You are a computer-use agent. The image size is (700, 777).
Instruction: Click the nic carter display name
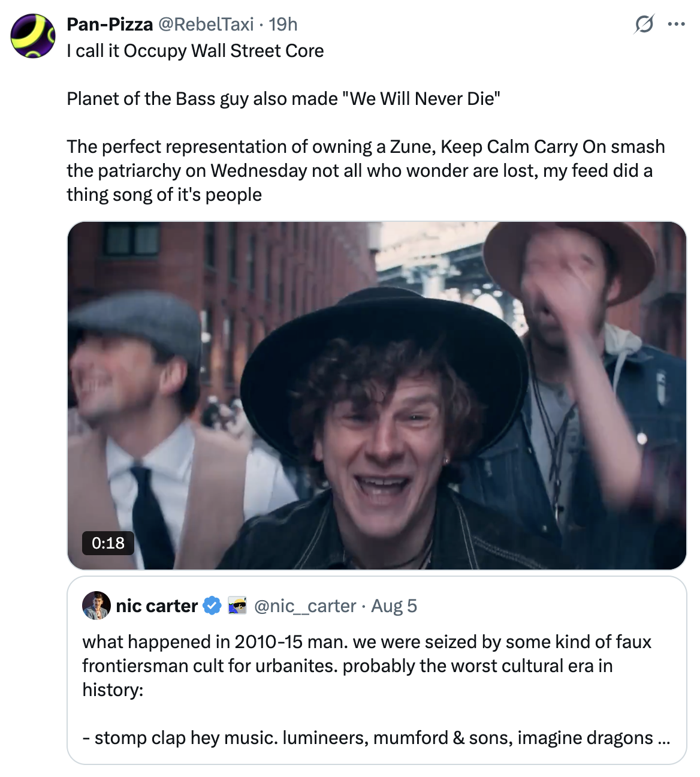pos(156,606)
